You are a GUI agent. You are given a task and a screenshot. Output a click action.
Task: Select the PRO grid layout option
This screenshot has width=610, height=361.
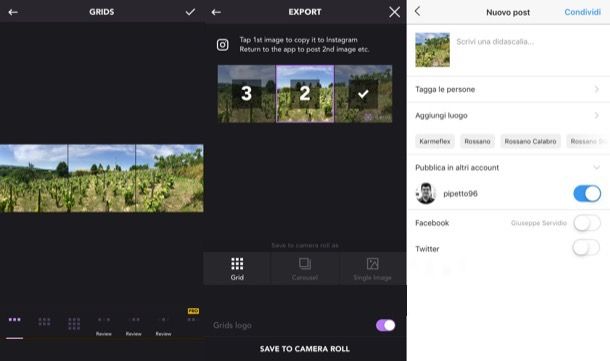click(x=192, y=316)
